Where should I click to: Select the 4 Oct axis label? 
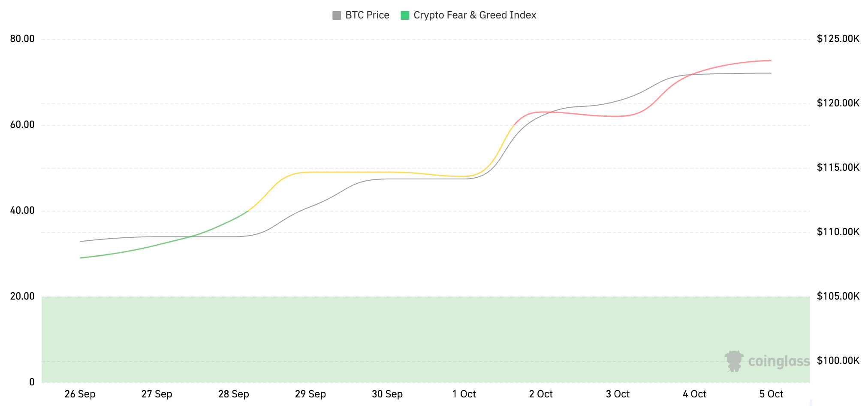pyautogui.click(x=694, y=394)
